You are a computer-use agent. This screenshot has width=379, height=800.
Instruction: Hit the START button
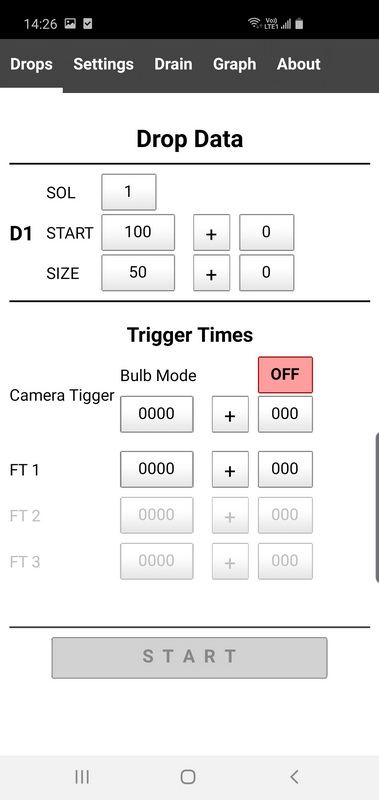189,658
